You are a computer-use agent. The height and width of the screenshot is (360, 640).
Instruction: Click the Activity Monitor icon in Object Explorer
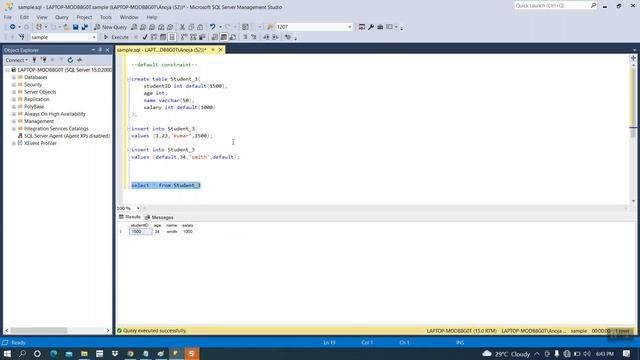pos(79,60)
